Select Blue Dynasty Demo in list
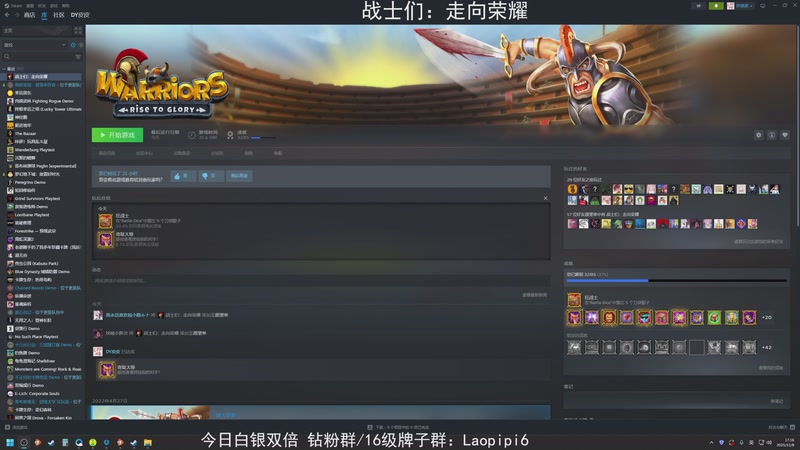This screenshot has width=800, height=450. 42,272
